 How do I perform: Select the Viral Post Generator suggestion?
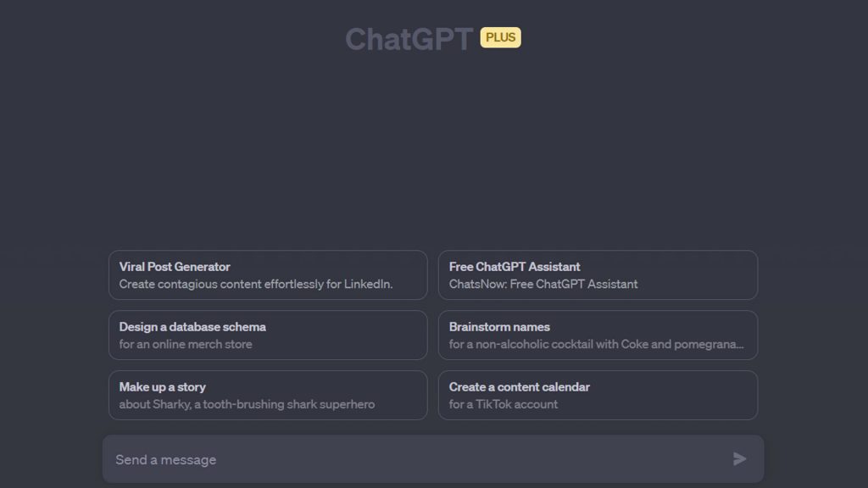click(x=268, y=274)
